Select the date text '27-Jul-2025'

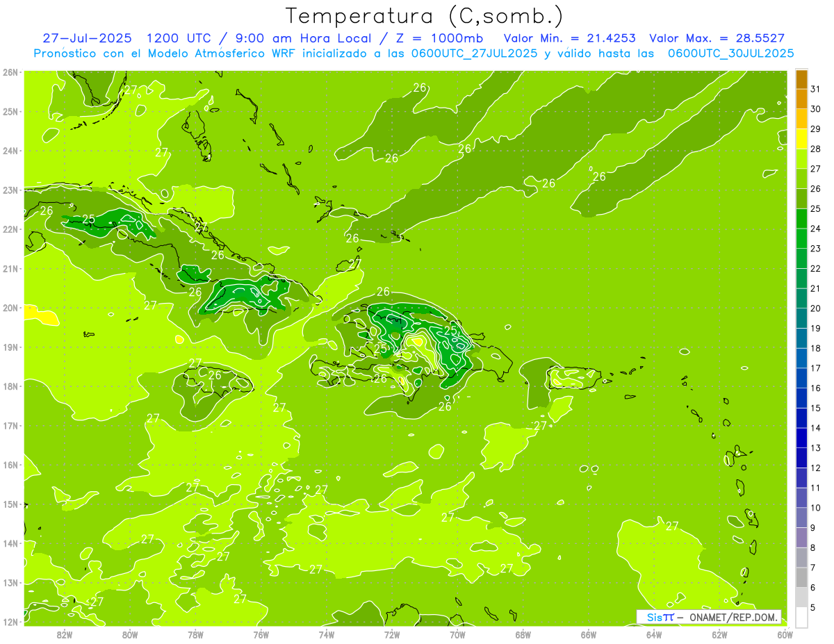[87, 38]
